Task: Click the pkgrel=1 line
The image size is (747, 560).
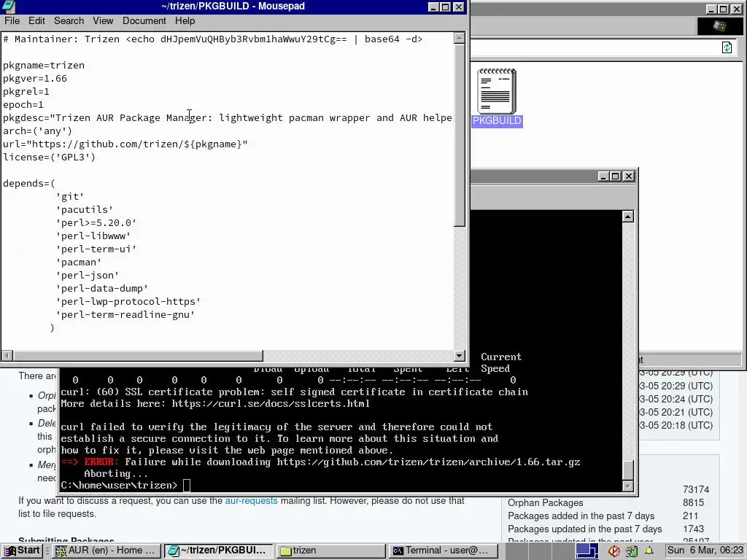Action: click(x=26, y=91)
